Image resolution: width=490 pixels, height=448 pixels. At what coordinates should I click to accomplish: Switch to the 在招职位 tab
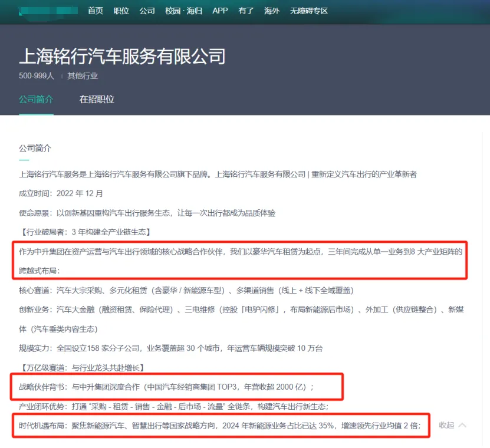(x=96, y=100)
